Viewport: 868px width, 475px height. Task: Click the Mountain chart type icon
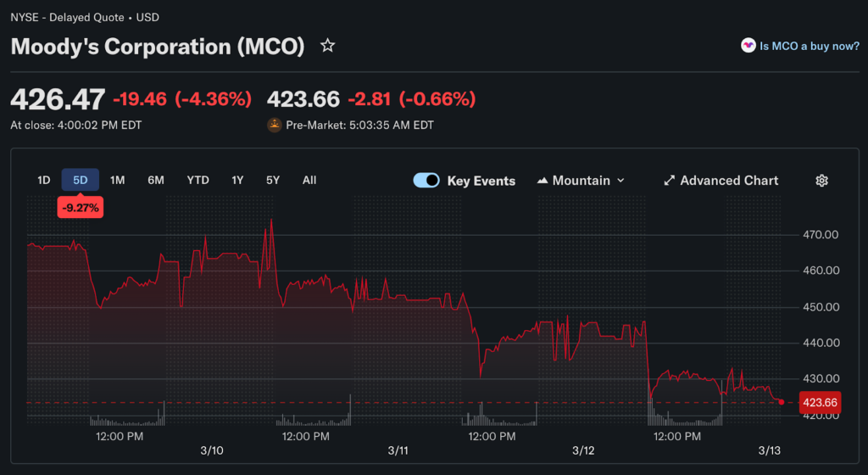point(542,181)
